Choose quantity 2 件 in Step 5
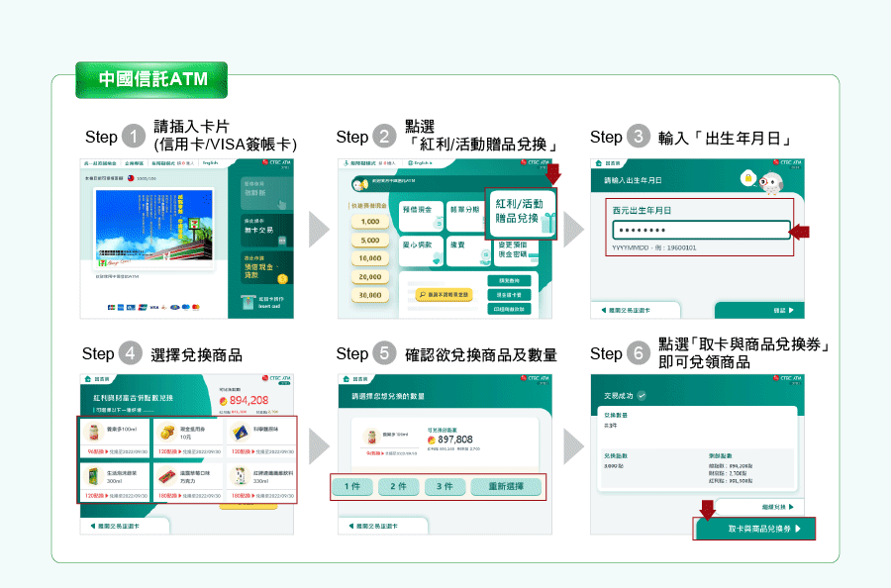The image size is (891, 588). (x=398, y=486)
